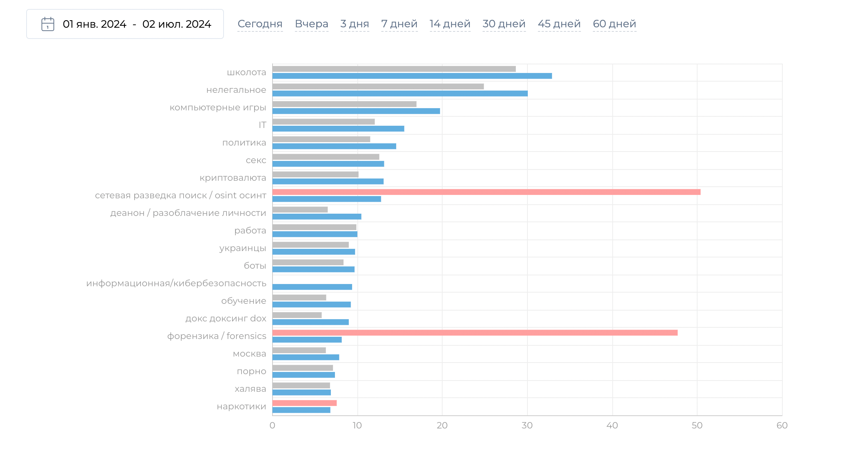The width and height of the screenshot is (868, 449).
Task: Click the blue bar for IT row
Action: tap(338, 129)
